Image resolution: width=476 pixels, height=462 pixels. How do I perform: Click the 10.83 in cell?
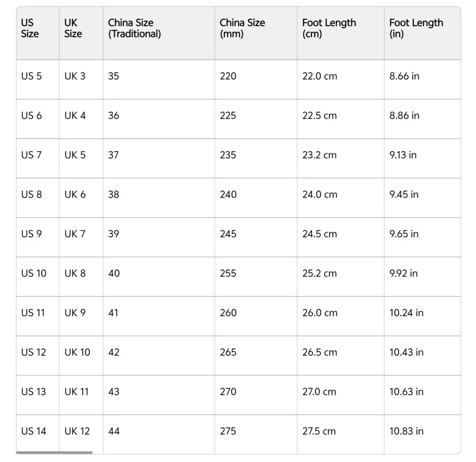[406, 431]
